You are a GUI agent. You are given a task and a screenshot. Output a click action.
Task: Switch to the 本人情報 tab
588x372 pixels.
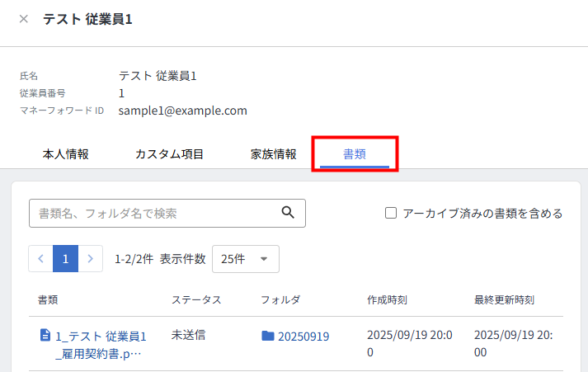click(65, 153)
